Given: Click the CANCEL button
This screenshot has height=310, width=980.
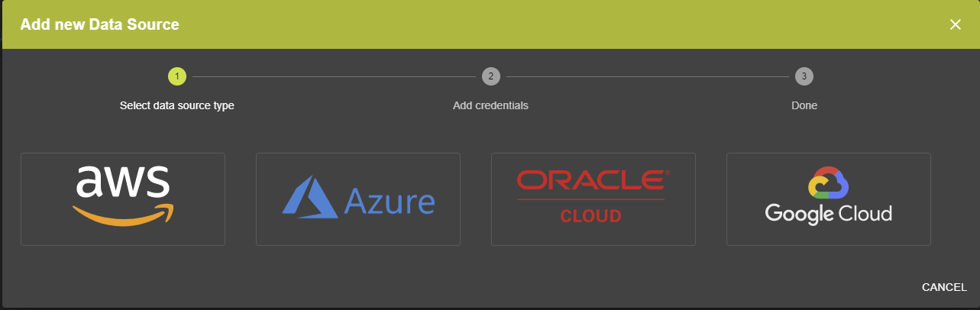Looking at the screenshot, I should coord(944,287).
